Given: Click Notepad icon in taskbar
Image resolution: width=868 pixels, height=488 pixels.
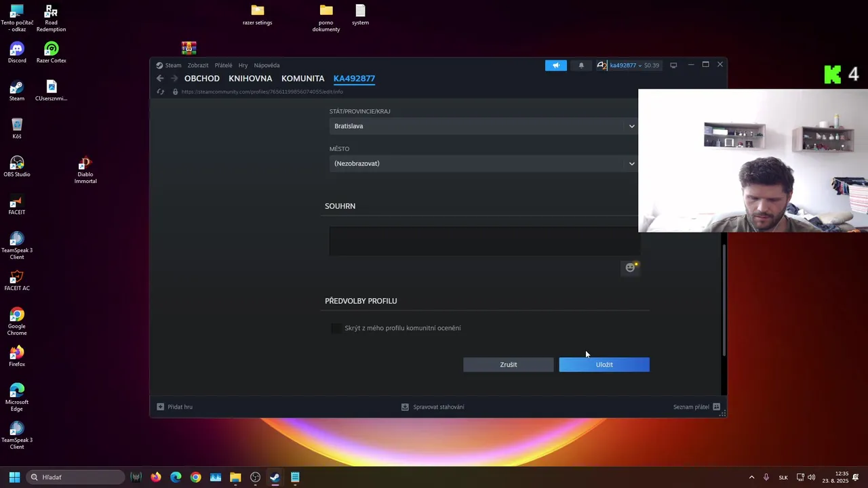Looking at the screenshot, I should [295, 477].
